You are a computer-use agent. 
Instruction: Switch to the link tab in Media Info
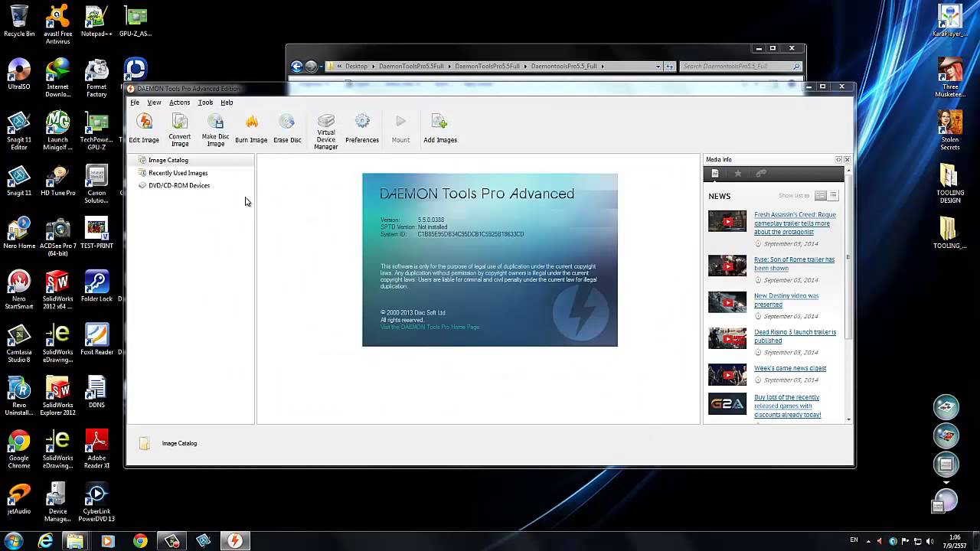[761, 174]
